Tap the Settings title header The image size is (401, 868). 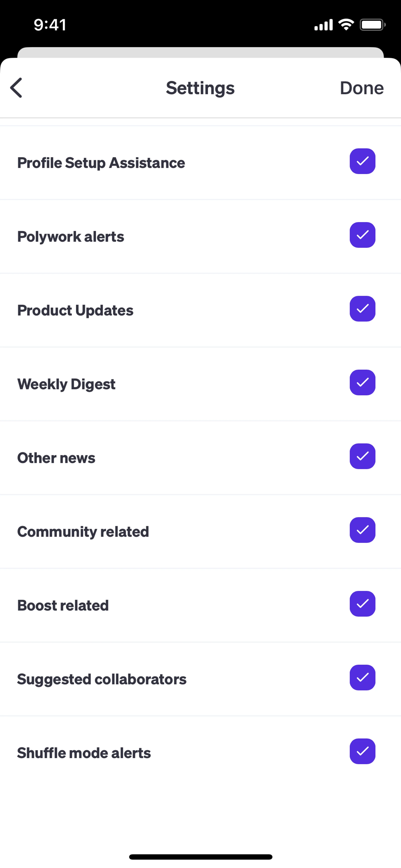pos(200,88)
